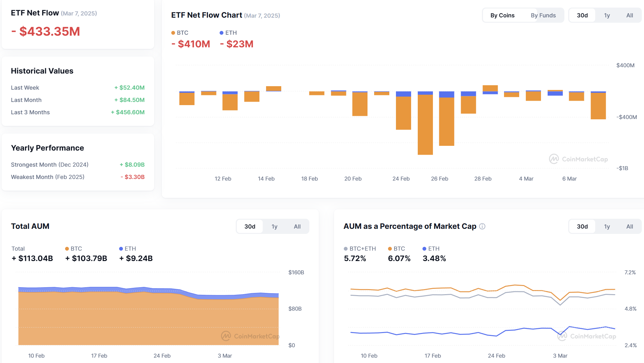Toggle the BTC legend dot in Total AUM

coord(67,249)
